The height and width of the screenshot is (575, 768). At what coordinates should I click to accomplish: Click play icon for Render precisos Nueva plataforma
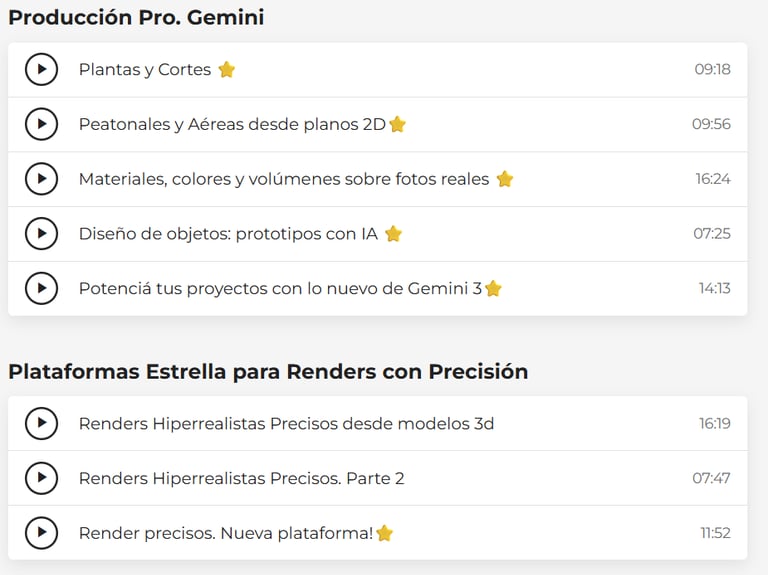(x=41, y=533)
